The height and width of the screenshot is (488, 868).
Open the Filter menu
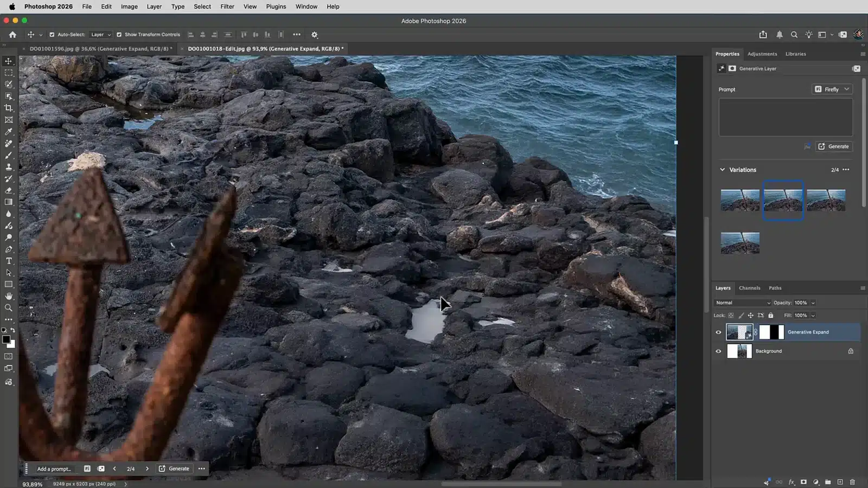pos(227,7)
